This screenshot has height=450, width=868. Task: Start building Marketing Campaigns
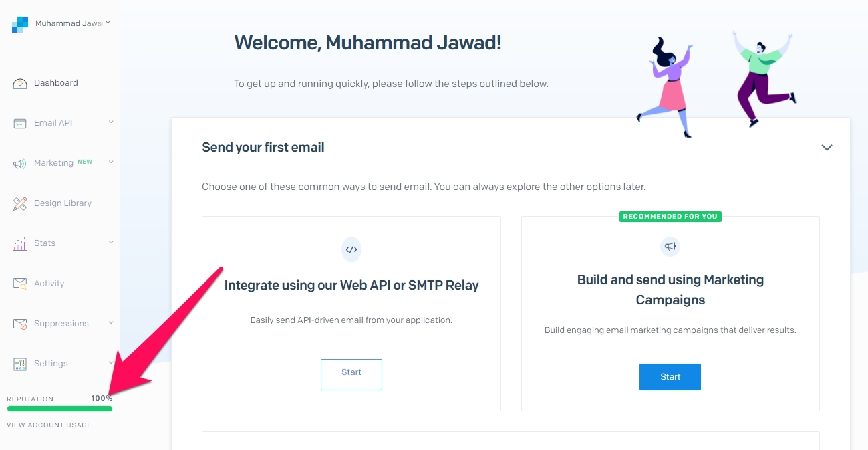point(670,377)
